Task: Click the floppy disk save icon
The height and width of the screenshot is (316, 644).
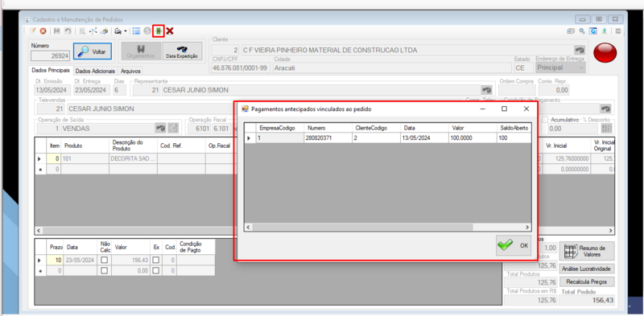Action: click(56, 31)
